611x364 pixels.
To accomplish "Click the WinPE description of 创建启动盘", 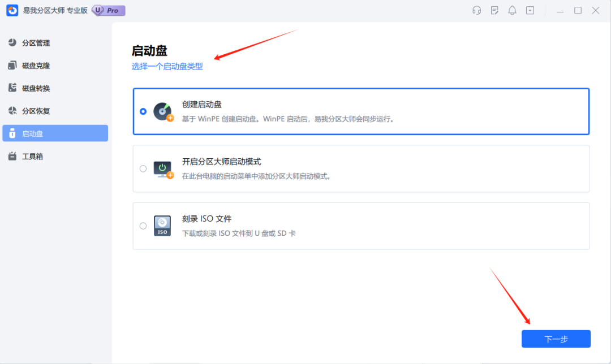I will [x=289, y=119].
